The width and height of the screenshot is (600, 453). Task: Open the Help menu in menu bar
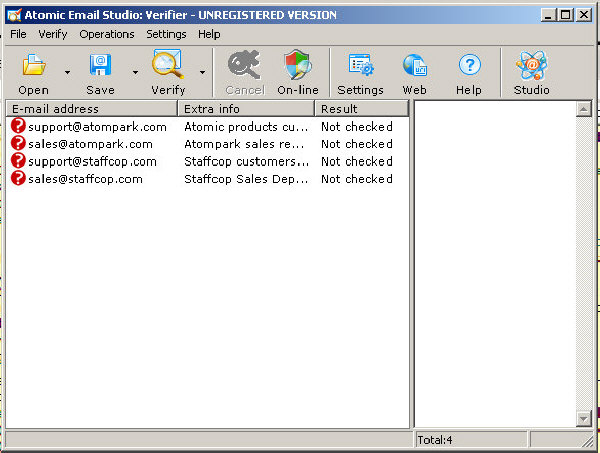[x=209, y=34]
